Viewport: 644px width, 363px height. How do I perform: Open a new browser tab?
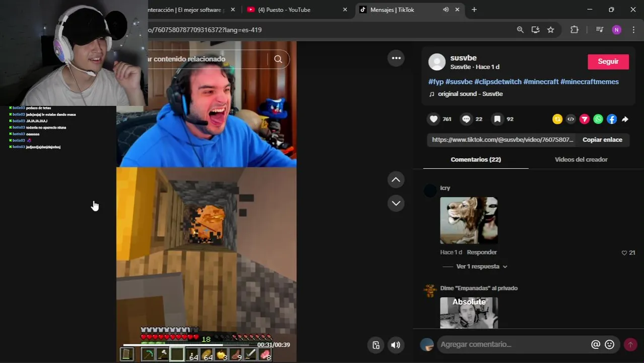474,10
